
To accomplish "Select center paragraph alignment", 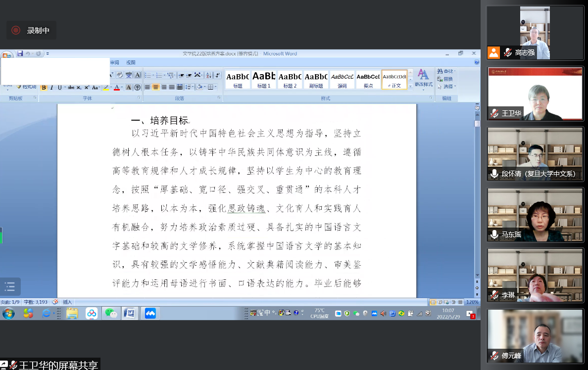I will tap(155, 88).
